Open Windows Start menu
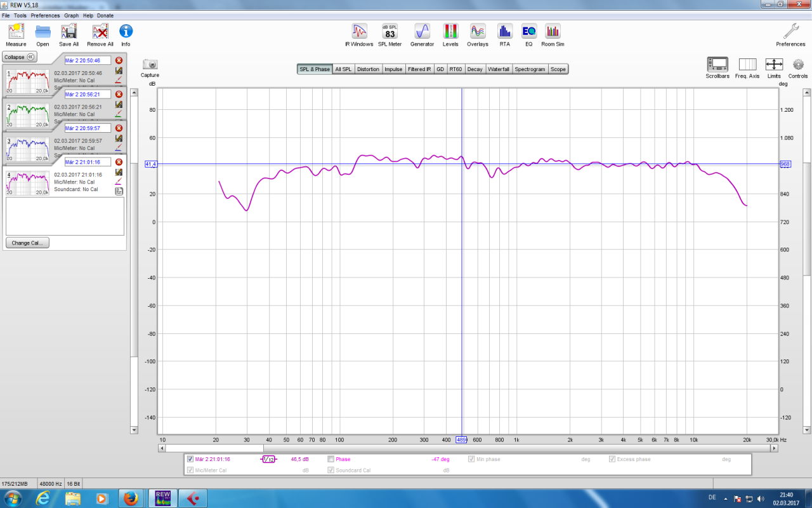The width and height of the screenshot is (812, 508). point(12,498)
